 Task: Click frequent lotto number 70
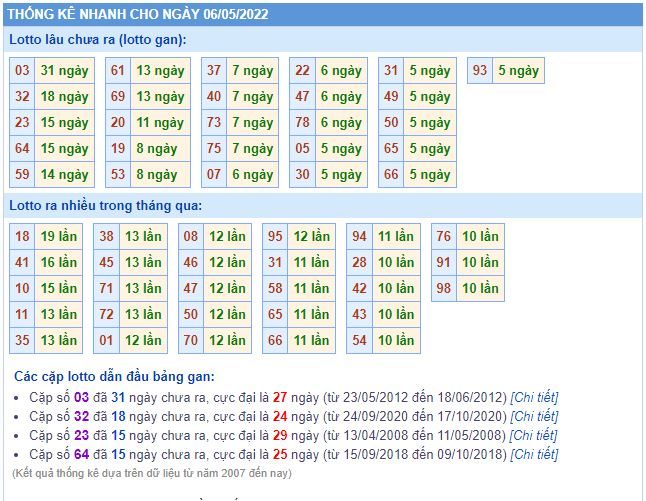[x=191, y=340]
